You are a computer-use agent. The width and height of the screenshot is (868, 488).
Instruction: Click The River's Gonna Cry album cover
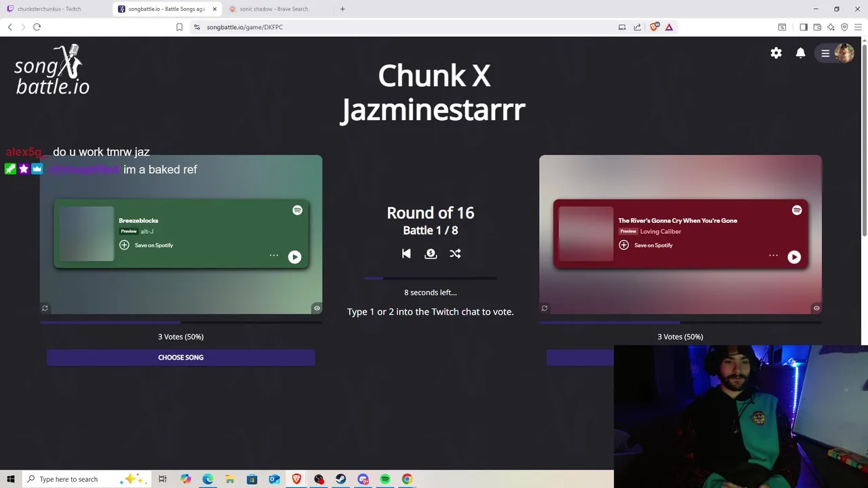[586, 234]
